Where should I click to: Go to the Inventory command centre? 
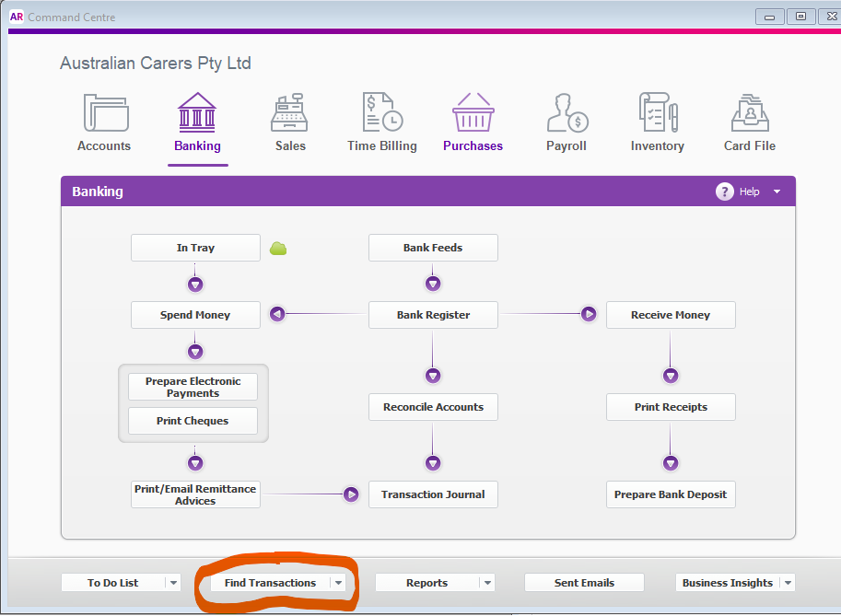click(x=656, y=121)
